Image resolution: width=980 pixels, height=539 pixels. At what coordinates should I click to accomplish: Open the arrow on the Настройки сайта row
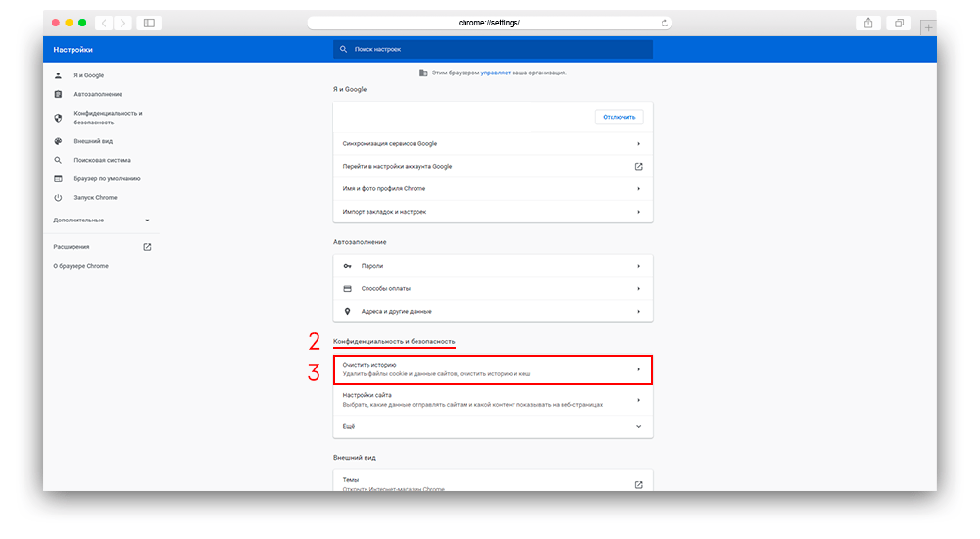[638, 400]
